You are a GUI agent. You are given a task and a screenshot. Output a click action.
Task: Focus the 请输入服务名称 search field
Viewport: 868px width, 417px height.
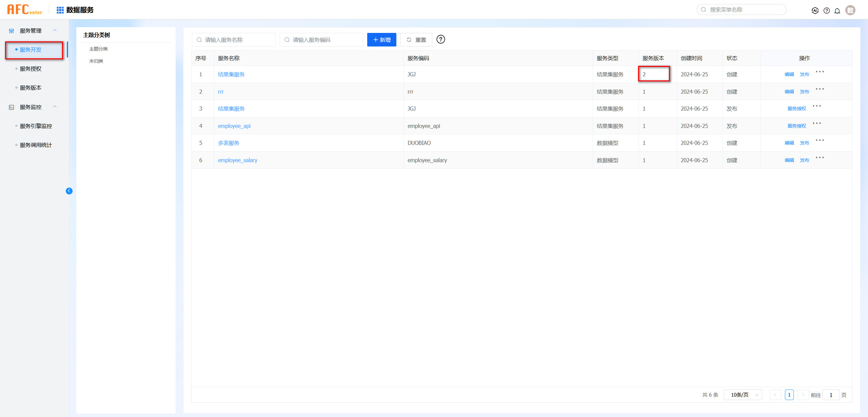pos(234,40)
